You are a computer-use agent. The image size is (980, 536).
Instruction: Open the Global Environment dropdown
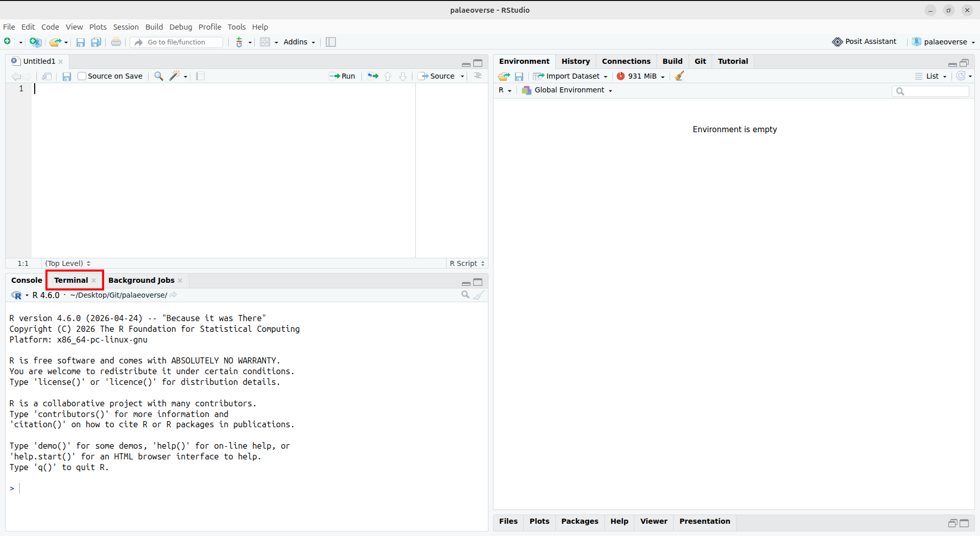pos(567,90)
